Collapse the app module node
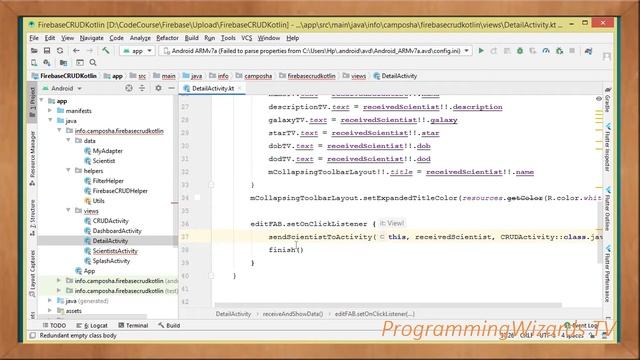640x360 pixels. [x=41, y=100]
